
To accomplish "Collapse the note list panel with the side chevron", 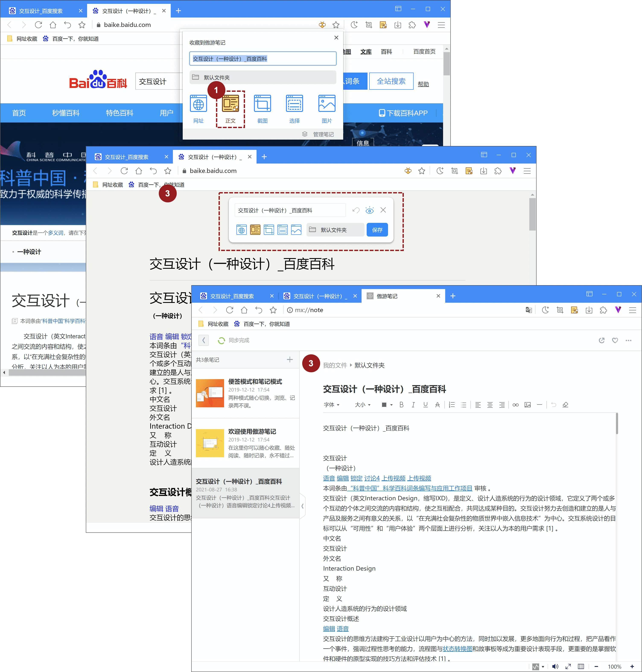I will pos(302,506).
